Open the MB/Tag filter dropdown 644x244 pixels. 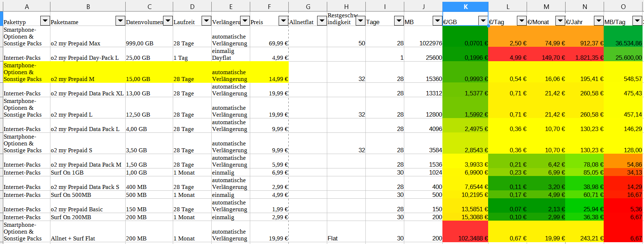coord(637,21)
